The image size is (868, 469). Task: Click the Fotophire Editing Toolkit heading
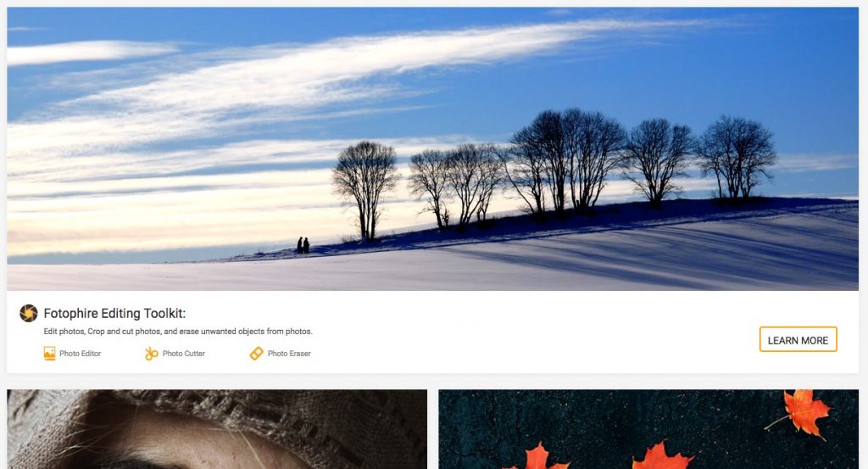114,314
